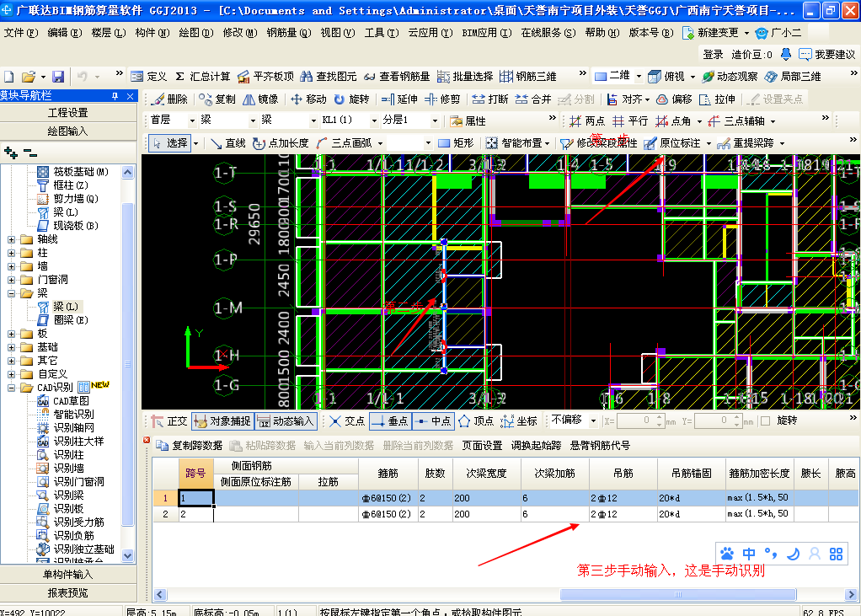Open 局部三维 partial 3D view
Viewport: 861px width, 616px height.
click(x=793, y=77)
